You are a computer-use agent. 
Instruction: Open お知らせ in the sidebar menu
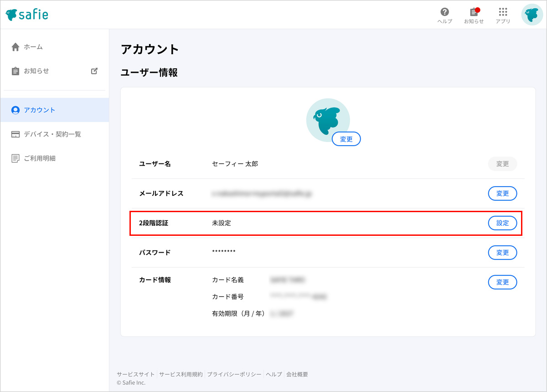point(36,71)
